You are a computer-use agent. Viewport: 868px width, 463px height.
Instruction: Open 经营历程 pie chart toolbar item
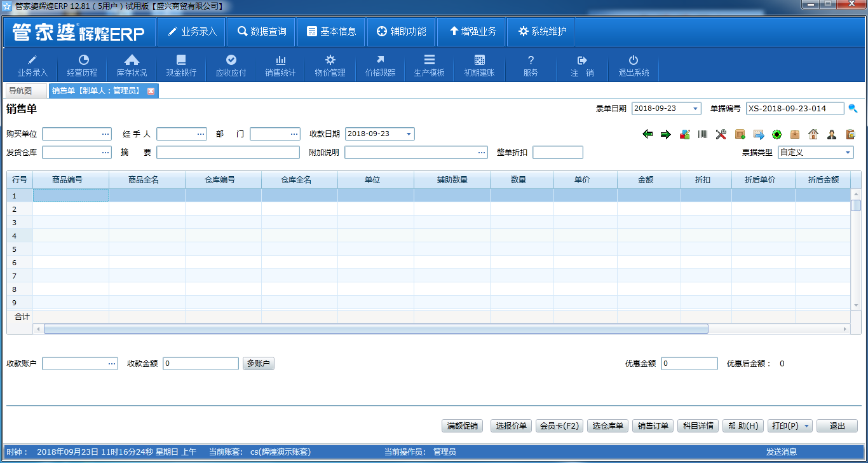tap(83, 66)
